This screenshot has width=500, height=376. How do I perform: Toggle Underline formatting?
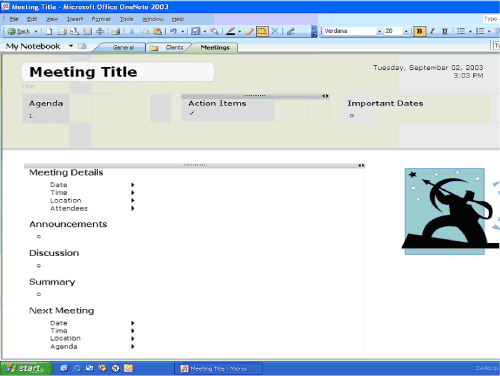coord(444,31)
